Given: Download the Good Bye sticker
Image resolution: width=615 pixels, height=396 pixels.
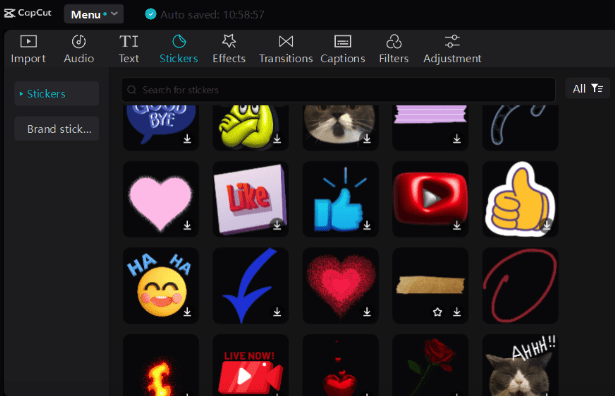Looking at the screenshot, I should (187, 138).
